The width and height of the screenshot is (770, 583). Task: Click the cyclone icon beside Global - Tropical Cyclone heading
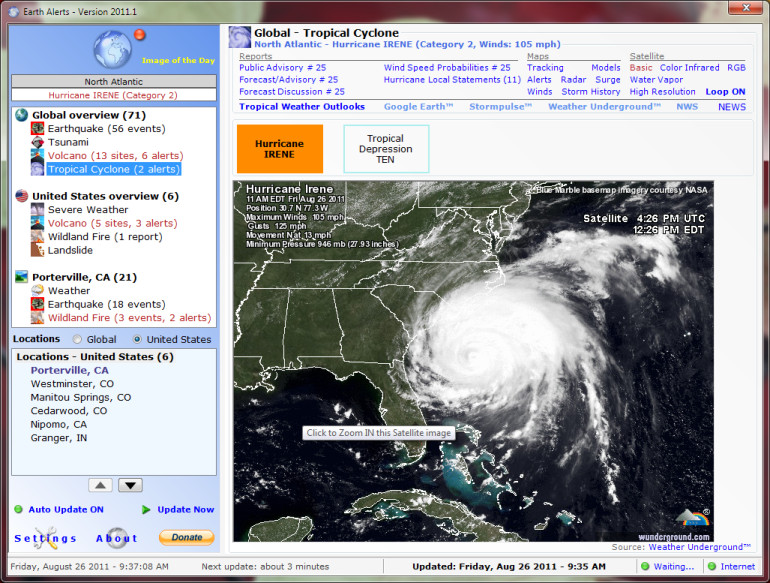tap(240, 37)
